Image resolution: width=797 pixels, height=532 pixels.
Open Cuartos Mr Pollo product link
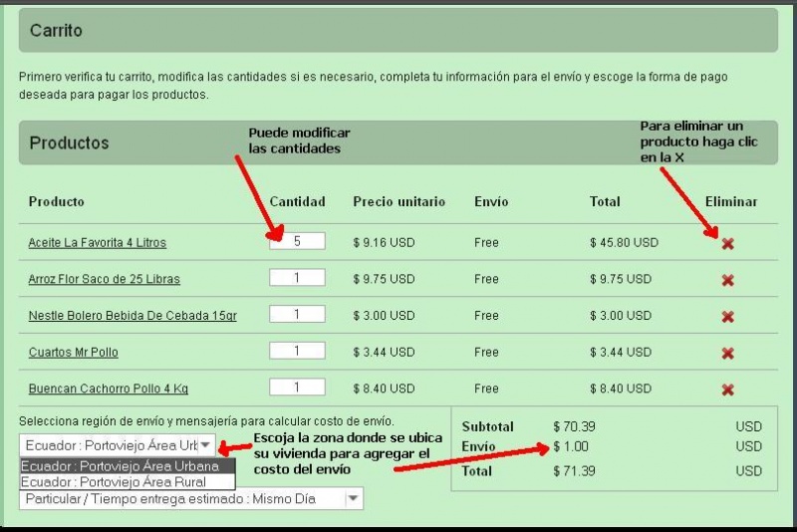pos(74,352)
